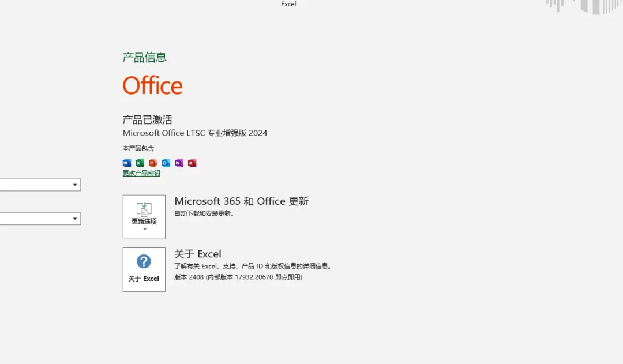Click the Outlook app icon
The image size is (623, 364).
(166, 163)
